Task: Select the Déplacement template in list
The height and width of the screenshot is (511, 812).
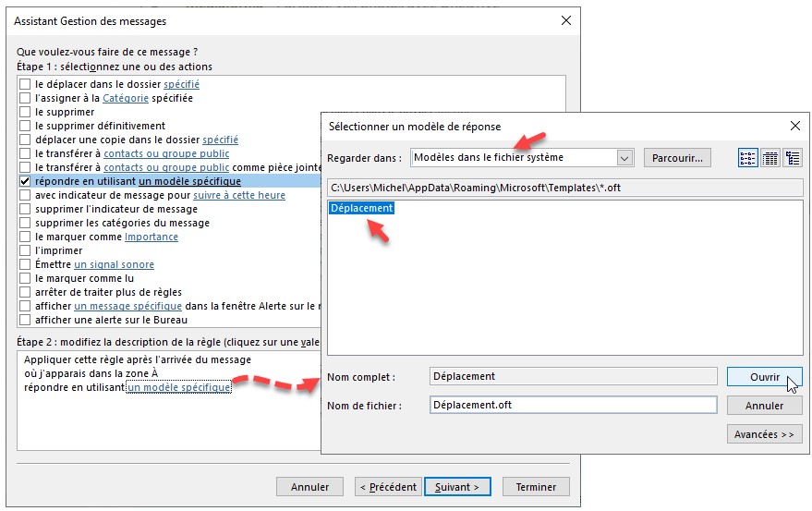Action: (x=362, y=209)
